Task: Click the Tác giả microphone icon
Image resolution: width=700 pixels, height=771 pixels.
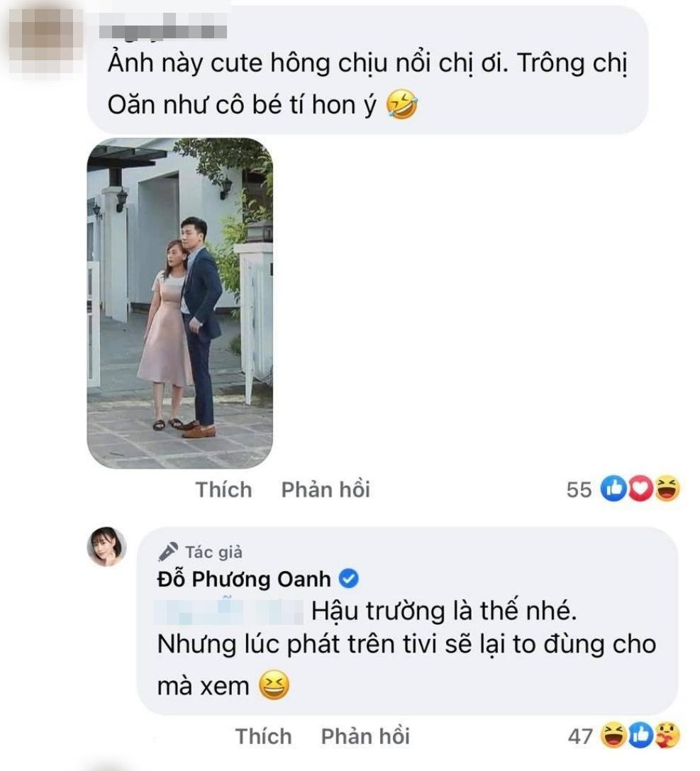Action: click(167, 552)
